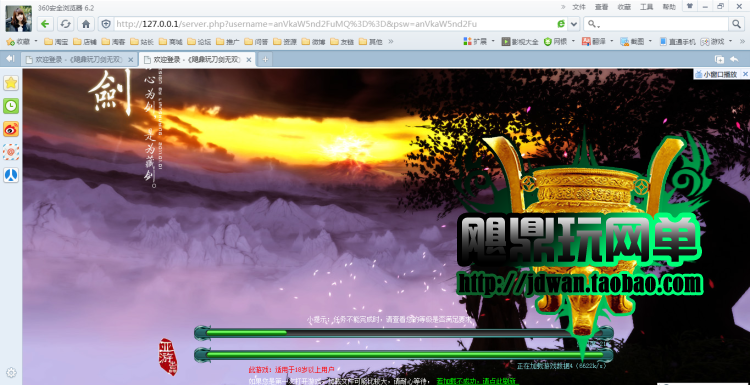Open the 商城 bookmarks folder
The image size is (750, 385).
point(171,42)
